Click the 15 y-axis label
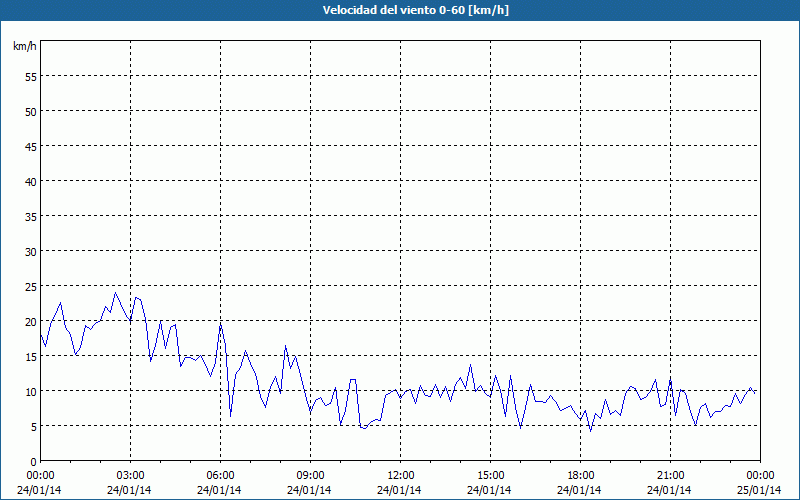800x500 pixels. coord(31,357)
